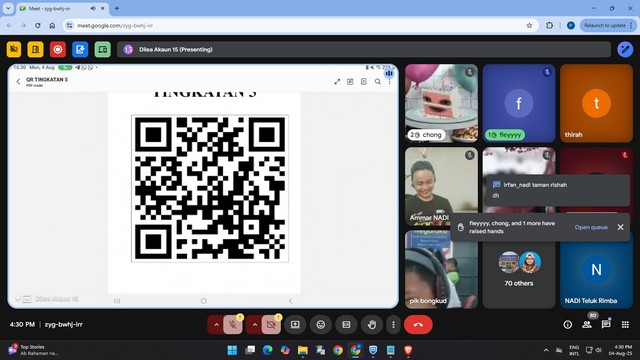Dismiss the raised hands notification
This screenshot has width=640, height=360.
(x=620, y=227)
